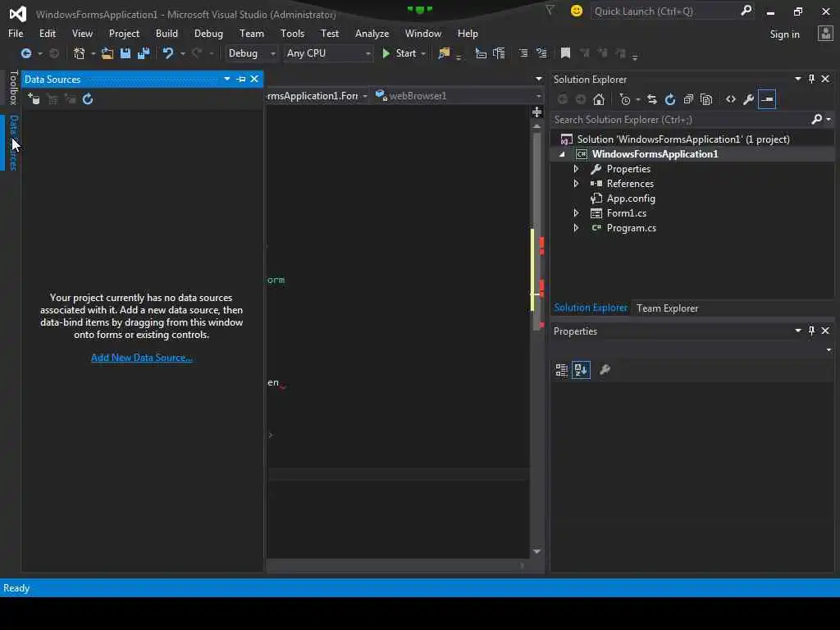The height and width of the screenshot is (630, 840).
Task: Click the Quick Launch search field
Action: pyautogui.click(x=664, y=11)
